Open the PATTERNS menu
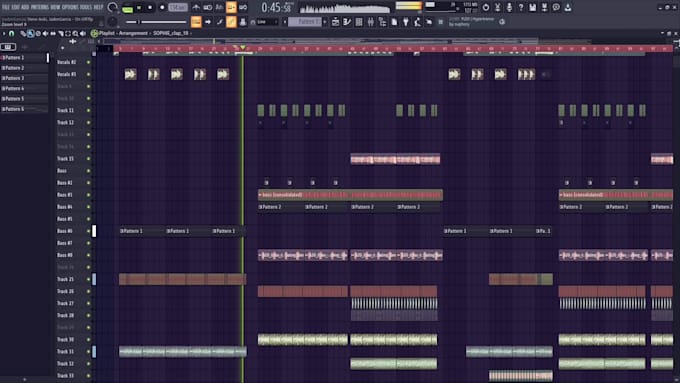This screenshot has width=680, height=383. tap(39, 7)
